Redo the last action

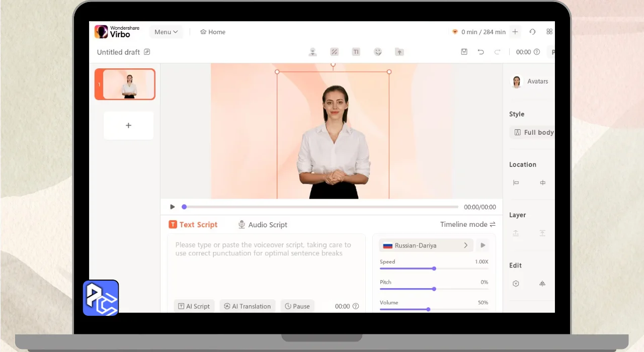click(498, 52)
